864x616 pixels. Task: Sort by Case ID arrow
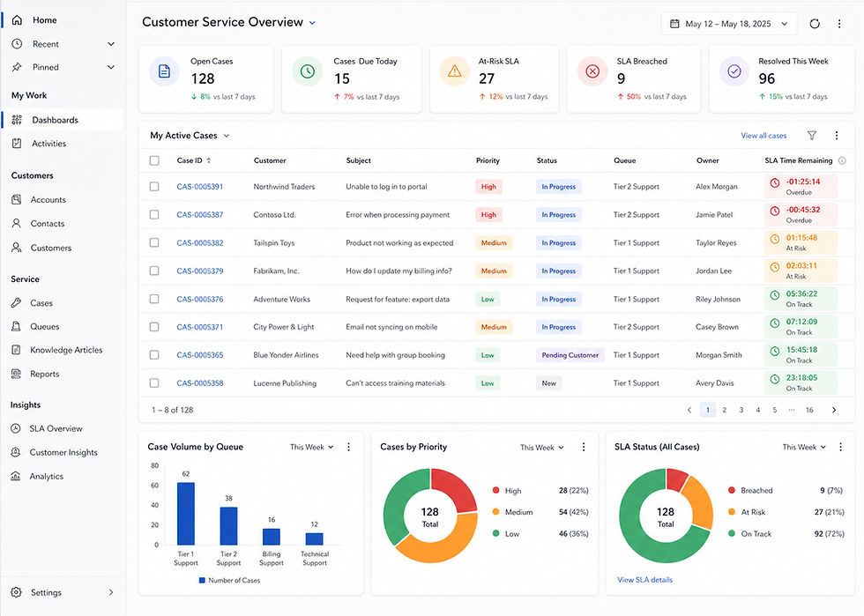click(209, 161)
